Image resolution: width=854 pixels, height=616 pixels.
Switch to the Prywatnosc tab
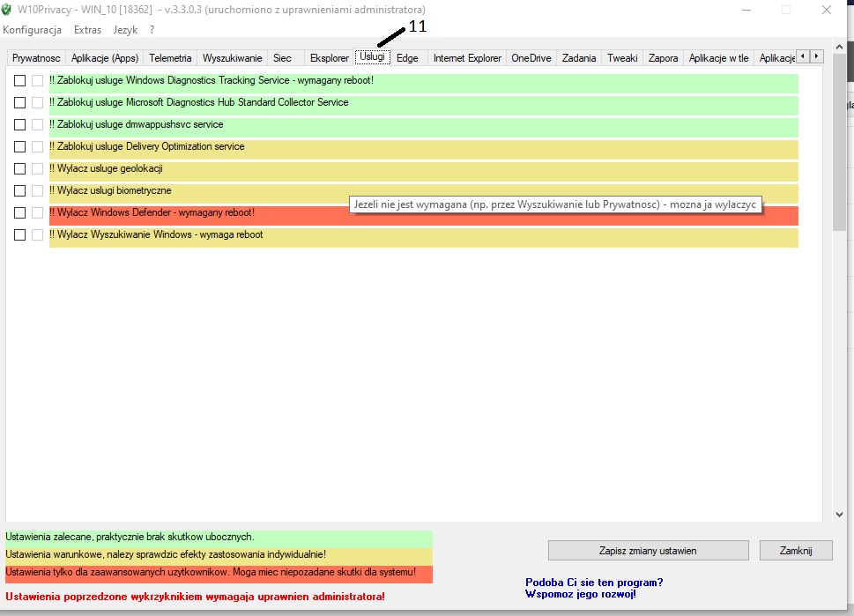tap(36, 58)
